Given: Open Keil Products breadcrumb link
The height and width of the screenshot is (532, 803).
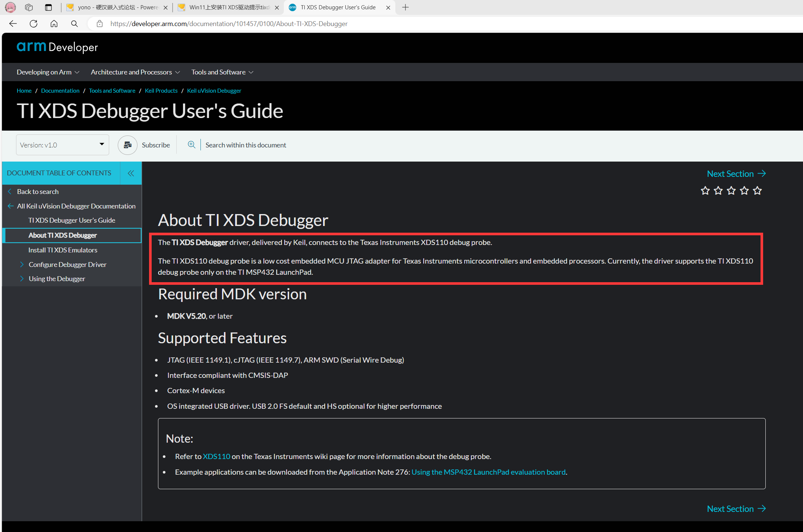Looking at the screenshot, I should point(161,91).
